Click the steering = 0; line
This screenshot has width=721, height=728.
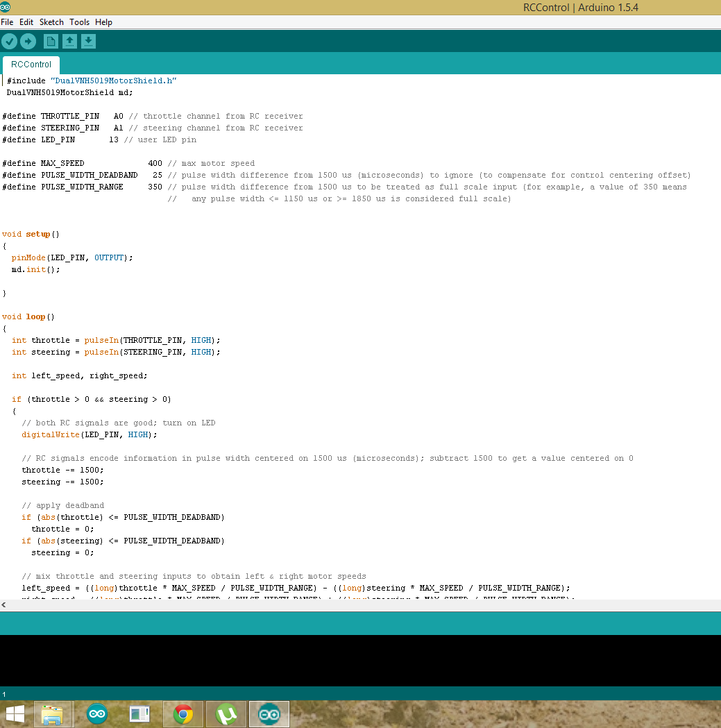pos(62,552)
